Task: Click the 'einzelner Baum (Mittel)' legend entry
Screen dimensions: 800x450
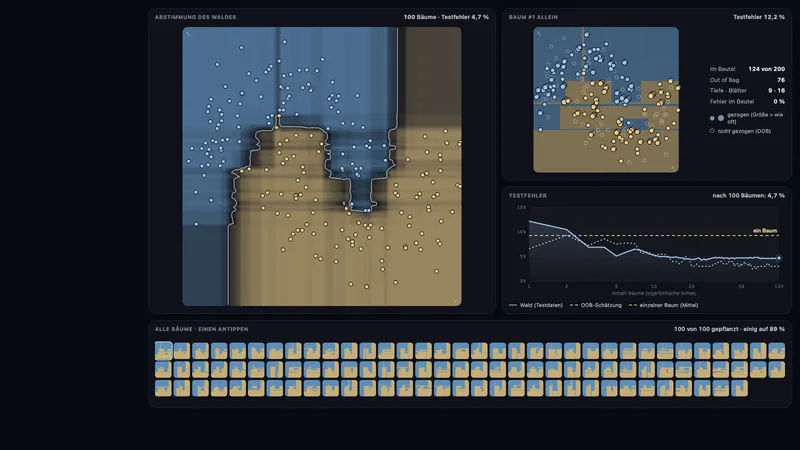Action: tap(663, 305)
